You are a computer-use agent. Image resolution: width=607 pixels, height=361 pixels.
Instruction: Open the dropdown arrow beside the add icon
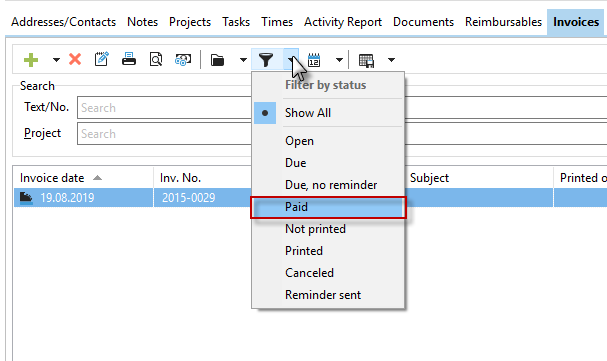point(56,60)
